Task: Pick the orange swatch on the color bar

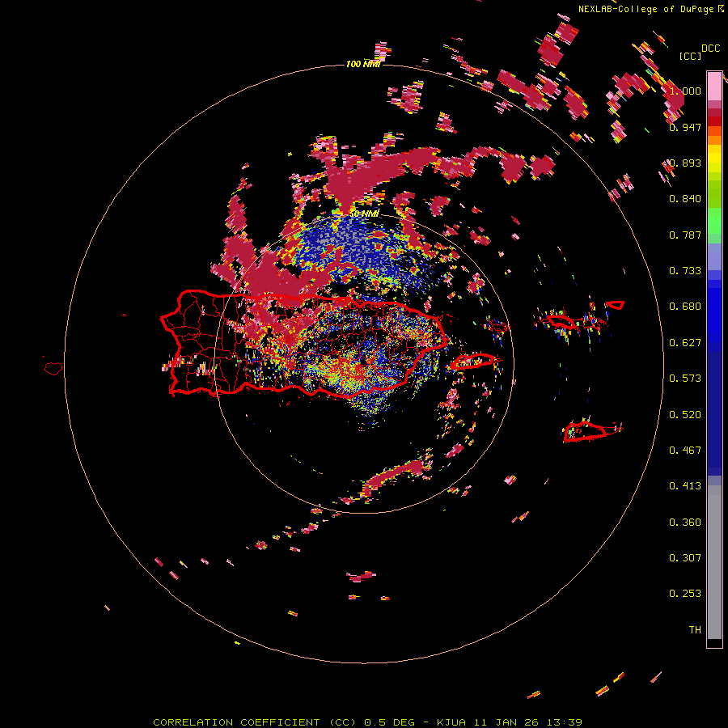Action: pyautogui.click(x=714, y=140)
